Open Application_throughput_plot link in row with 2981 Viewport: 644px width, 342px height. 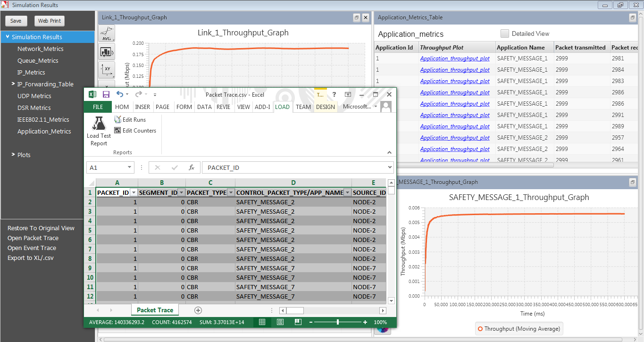coord(455,58)
